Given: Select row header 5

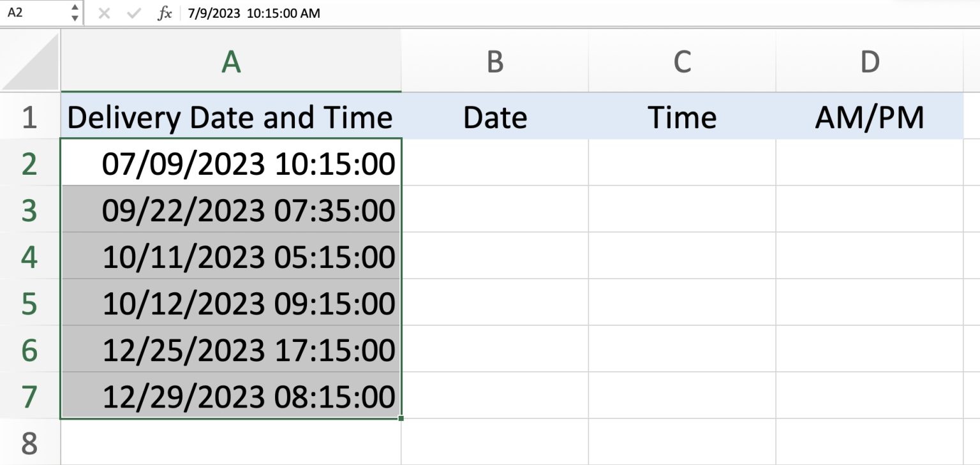Looking at the screenshot, I should click(30, 303).
